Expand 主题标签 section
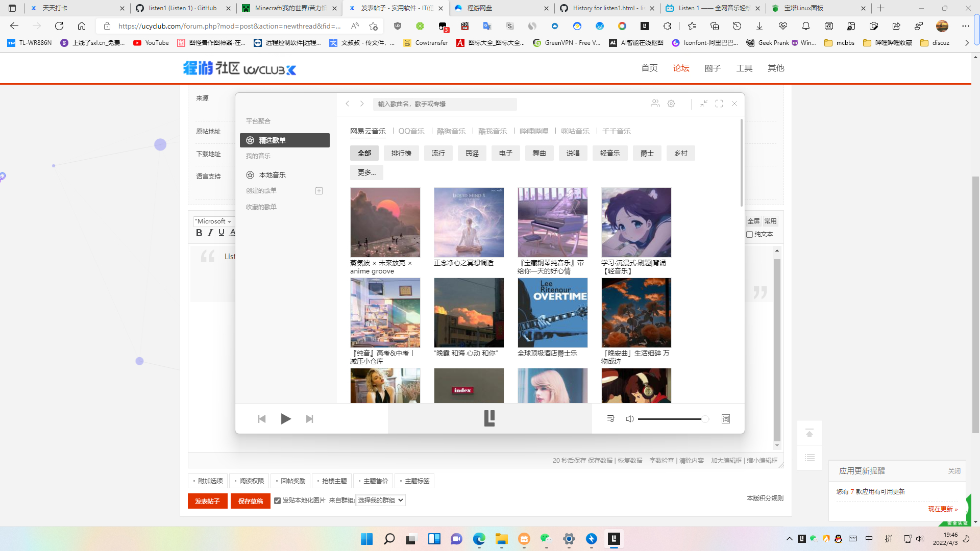Viewport: 980px width, 551px height. tap(415, 481)
